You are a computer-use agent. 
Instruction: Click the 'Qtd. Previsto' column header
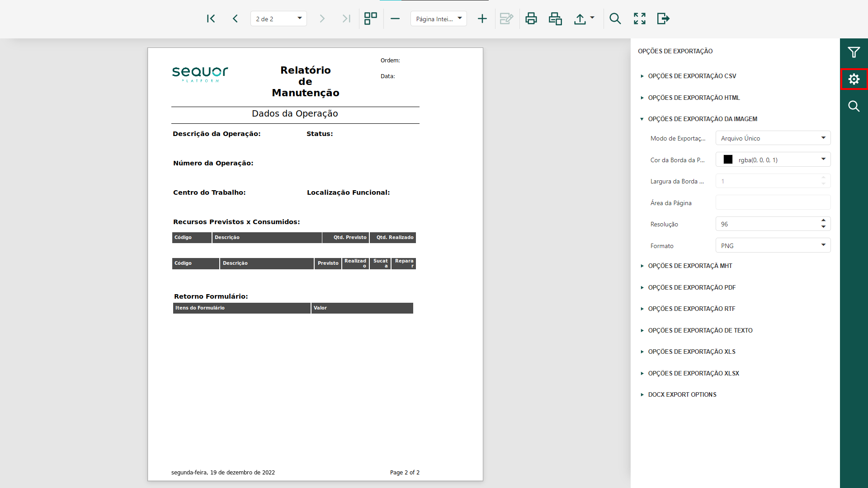pyautogui.click(x=346, y=238)
